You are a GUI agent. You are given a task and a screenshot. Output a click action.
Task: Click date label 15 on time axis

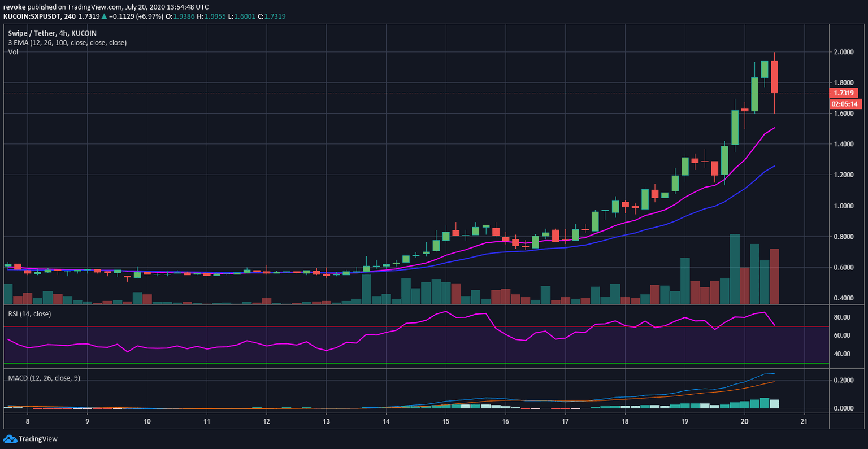pyautogui.click(x=445, y=421)
